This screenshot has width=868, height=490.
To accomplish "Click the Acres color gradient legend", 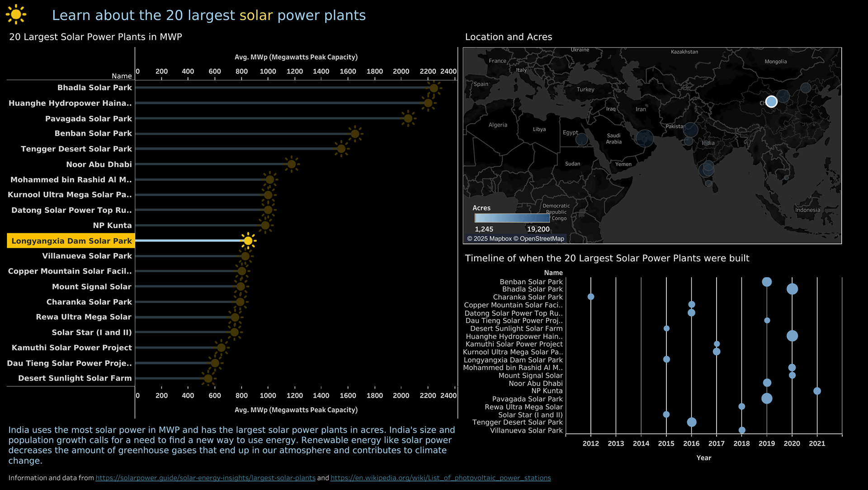I will 512,218.
